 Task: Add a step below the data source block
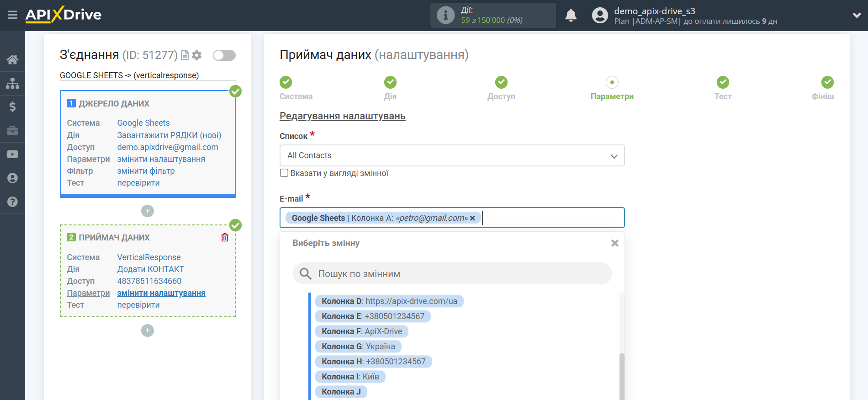tap(148, 211)
